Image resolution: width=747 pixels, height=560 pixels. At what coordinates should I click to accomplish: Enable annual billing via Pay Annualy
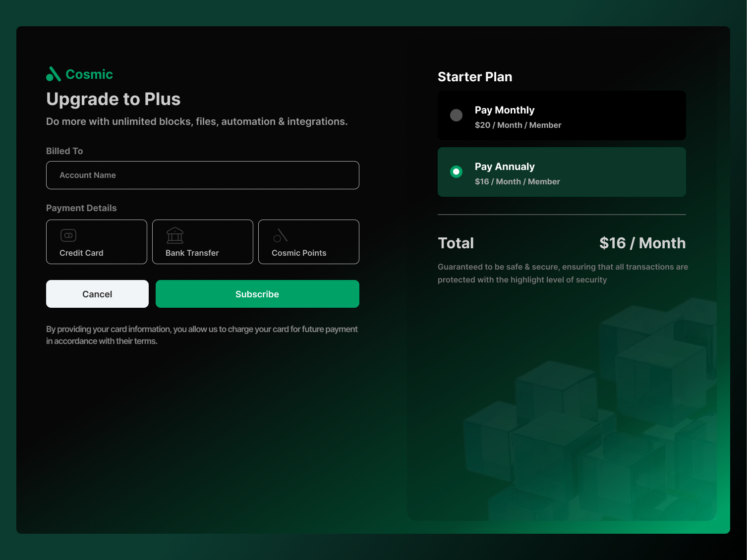point(561,171)
